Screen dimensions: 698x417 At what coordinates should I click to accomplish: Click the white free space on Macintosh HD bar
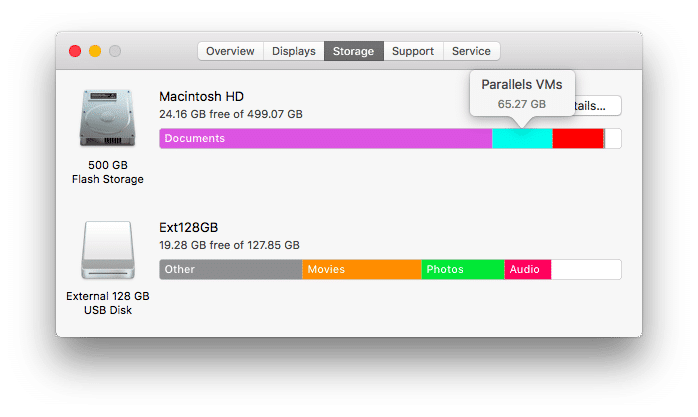(612, 139)
